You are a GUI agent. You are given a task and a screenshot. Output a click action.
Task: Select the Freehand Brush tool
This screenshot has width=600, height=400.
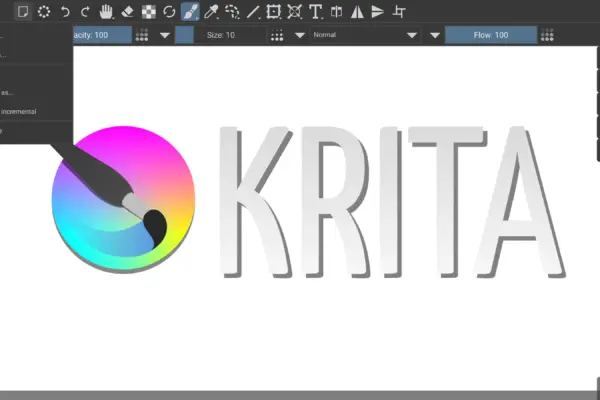click(x=190, y=12)
